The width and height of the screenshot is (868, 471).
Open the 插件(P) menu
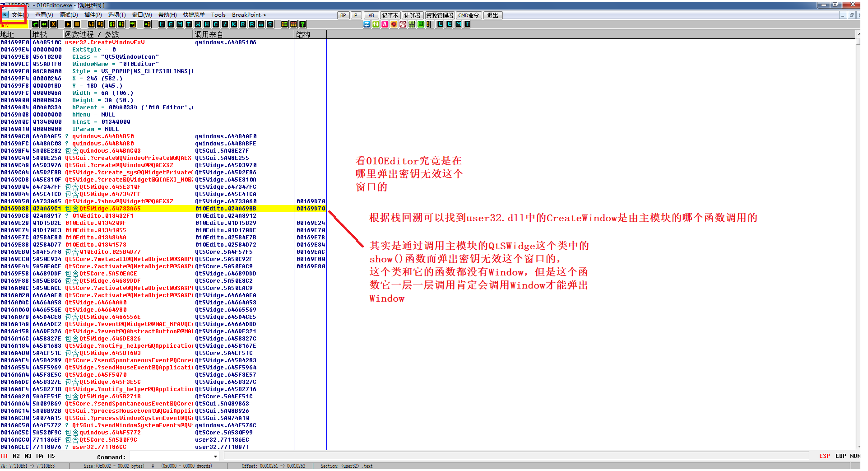click(x=93, y=15)
